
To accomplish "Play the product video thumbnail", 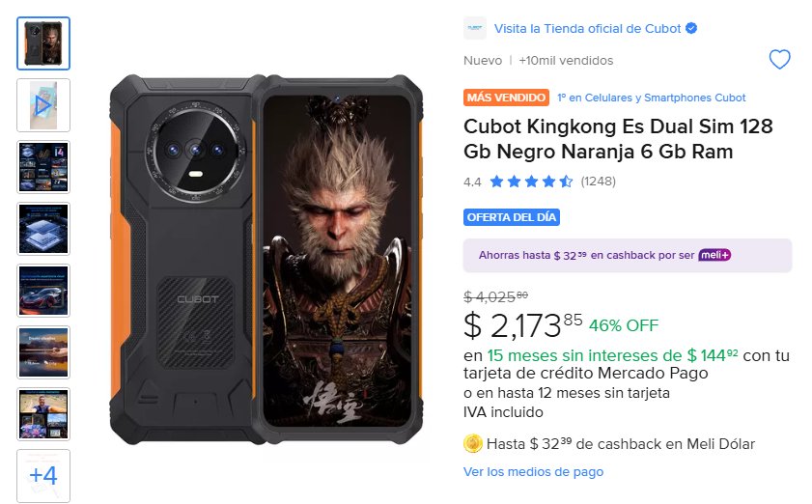I will click(x=43, y=104).
